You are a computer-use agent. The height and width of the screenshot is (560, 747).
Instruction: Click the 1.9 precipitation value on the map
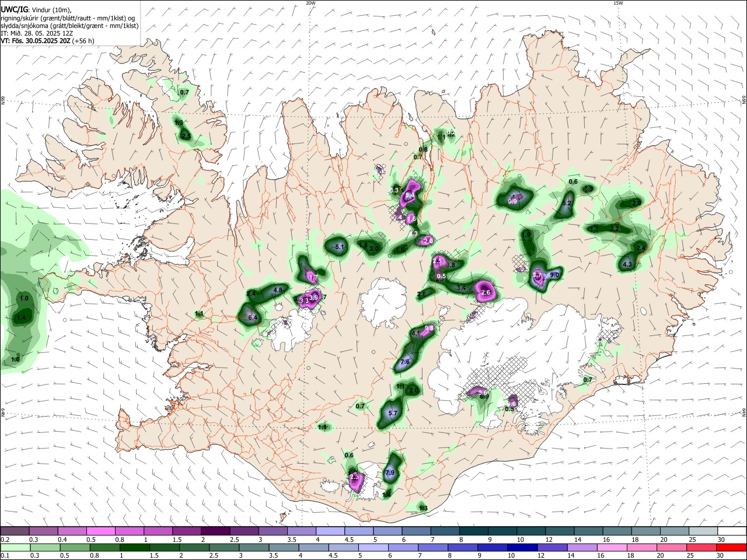tap(526, 235)
